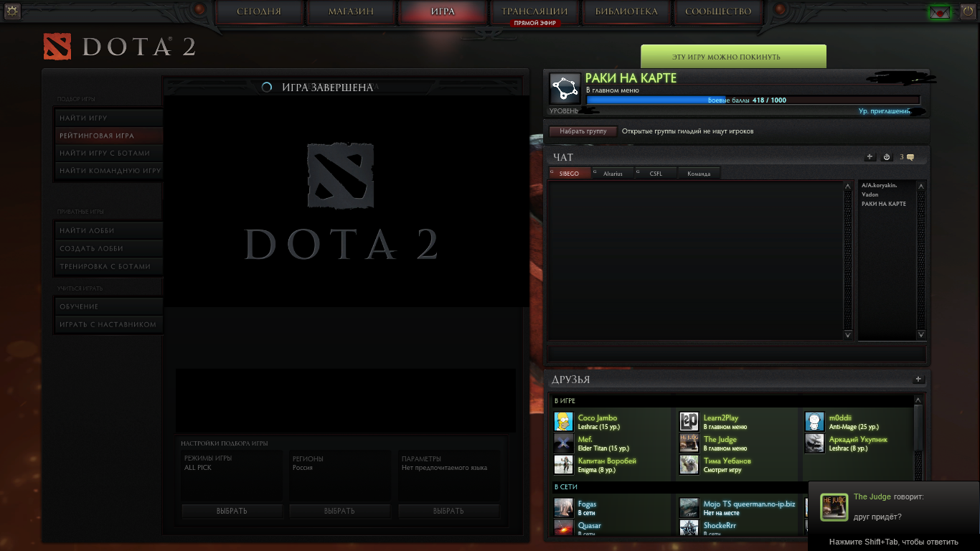Open the МАГАЗИН tab
This screenshot has height=551, width=980.
pos(351,11)
